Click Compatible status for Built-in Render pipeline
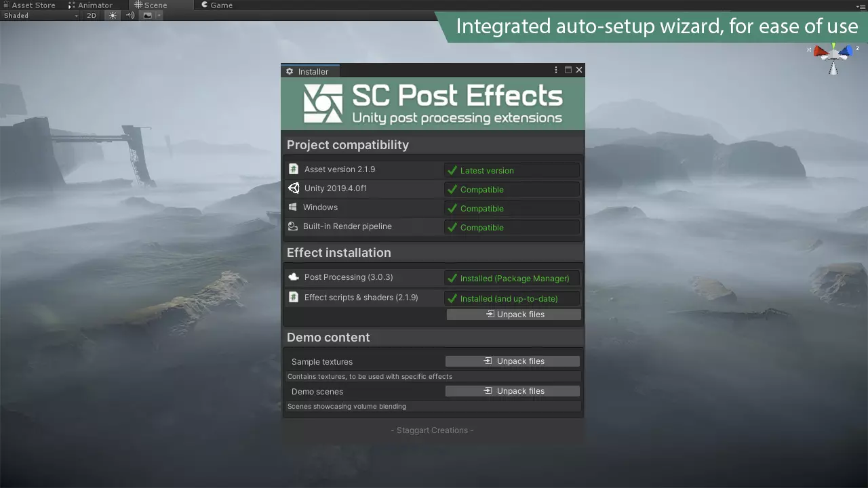The image size is (868, 488). point(512,227)
